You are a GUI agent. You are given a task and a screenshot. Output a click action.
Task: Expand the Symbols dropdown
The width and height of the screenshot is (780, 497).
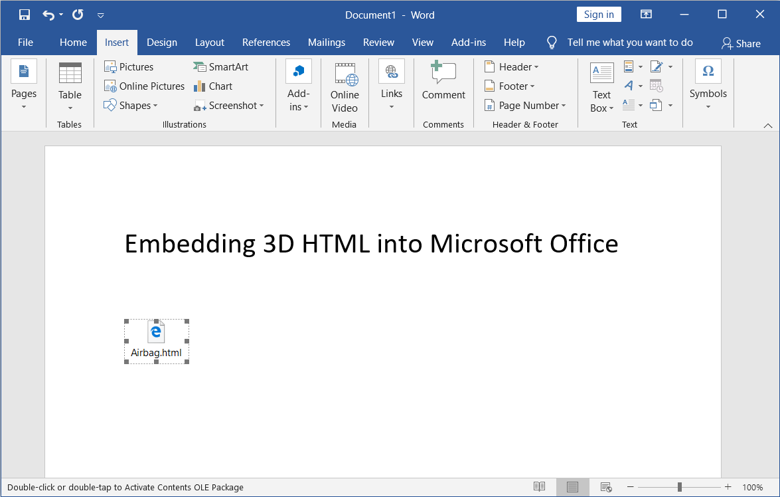click(x=708, y=85)
